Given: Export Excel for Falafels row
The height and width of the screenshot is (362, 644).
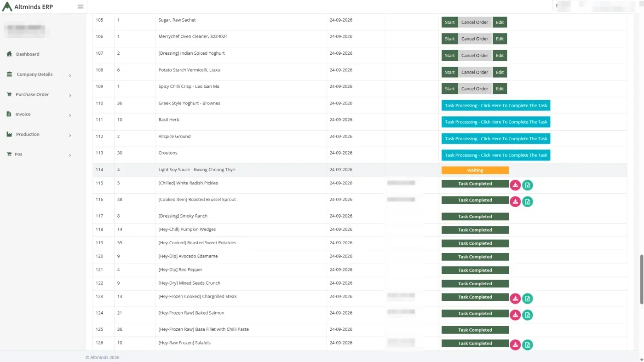Looking at the screenshot, I should [528, 345].
